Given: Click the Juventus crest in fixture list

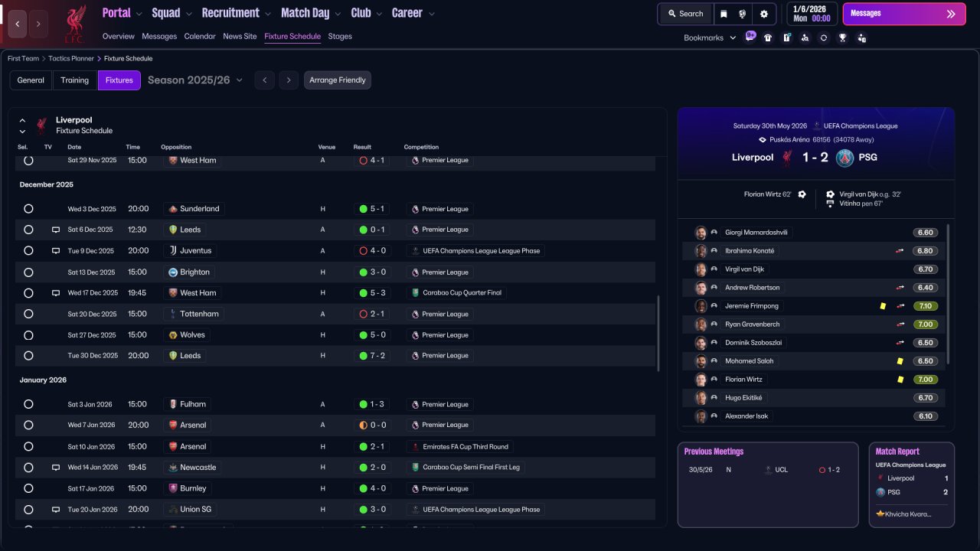Looking at the screenshot, I should [174, 251].
